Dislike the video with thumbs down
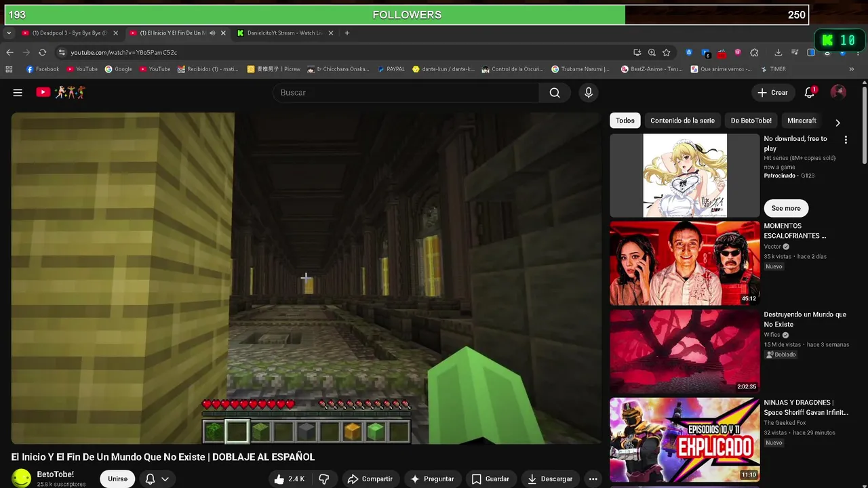Screen dimensions: 868x488 (x=324, y=479)
